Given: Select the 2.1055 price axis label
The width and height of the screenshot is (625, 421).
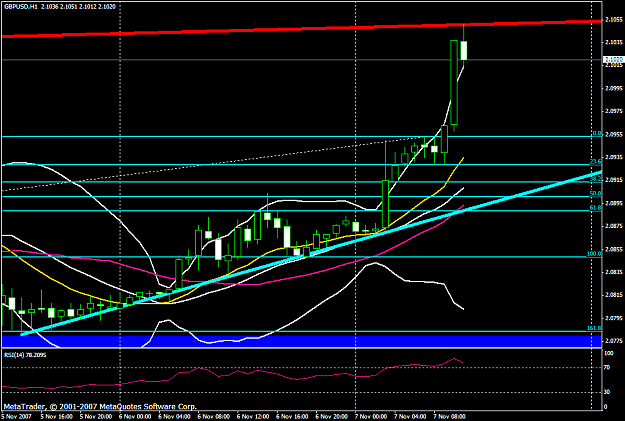Looking at the screenshot, I should point(613,19).
